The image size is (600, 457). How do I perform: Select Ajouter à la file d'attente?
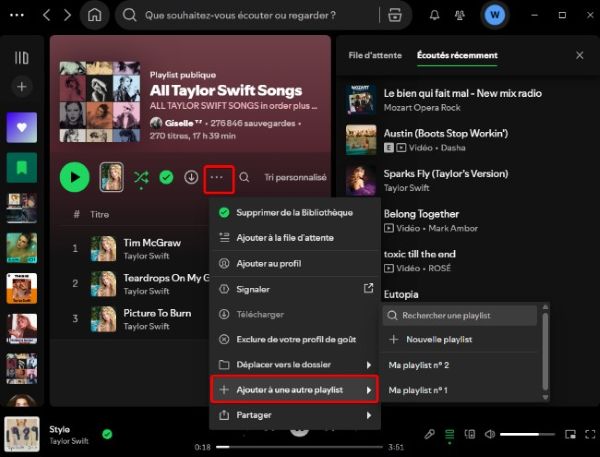pyautogui.click(x=295, y=238)
